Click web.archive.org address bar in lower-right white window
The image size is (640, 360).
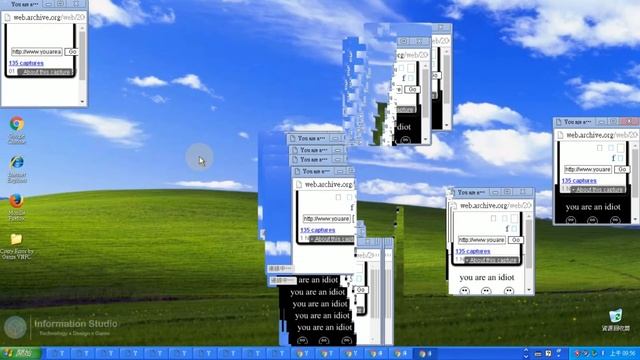click(496, 205)
